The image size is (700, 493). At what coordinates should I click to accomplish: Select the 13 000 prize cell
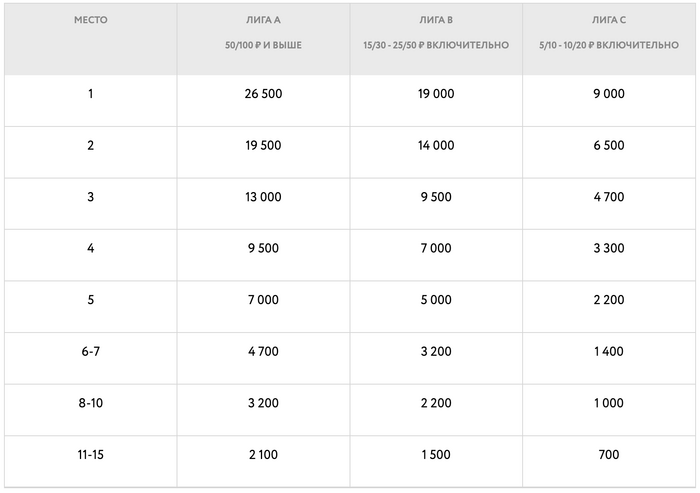pos(264,198)
